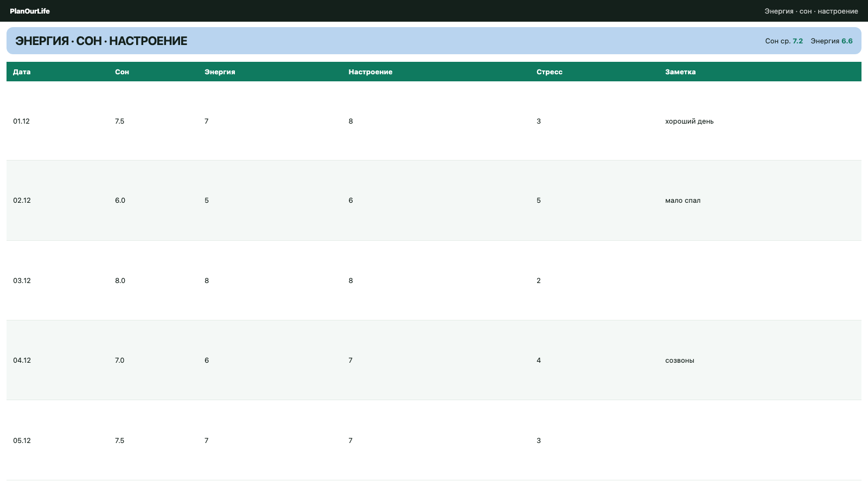Select the 'Сон ср. 7.2' summary stat

pos(784,41)
